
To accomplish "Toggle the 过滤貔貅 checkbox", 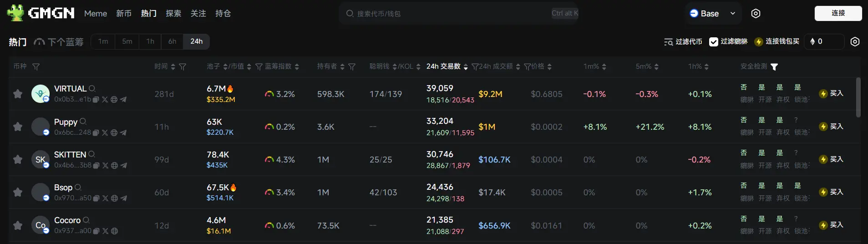I will [x=713, y=41].
